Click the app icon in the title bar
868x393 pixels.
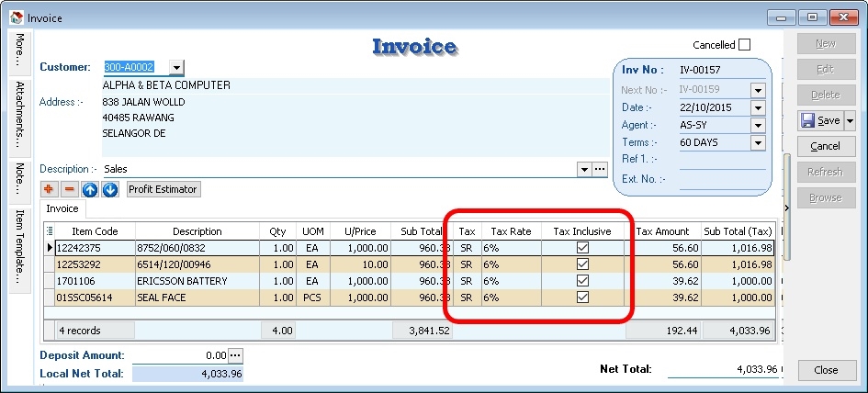(x=15, y=16)
